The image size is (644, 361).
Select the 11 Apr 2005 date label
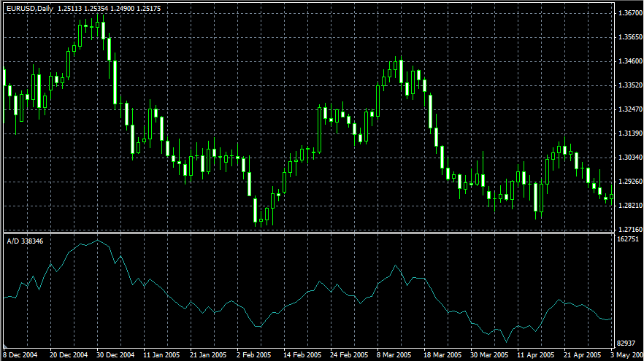click(x=536, y=355)
